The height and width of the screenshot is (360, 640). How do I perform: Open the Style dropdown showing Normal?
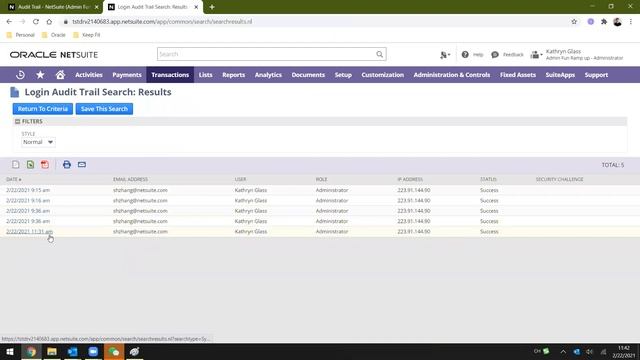click(x=38, y=142)
